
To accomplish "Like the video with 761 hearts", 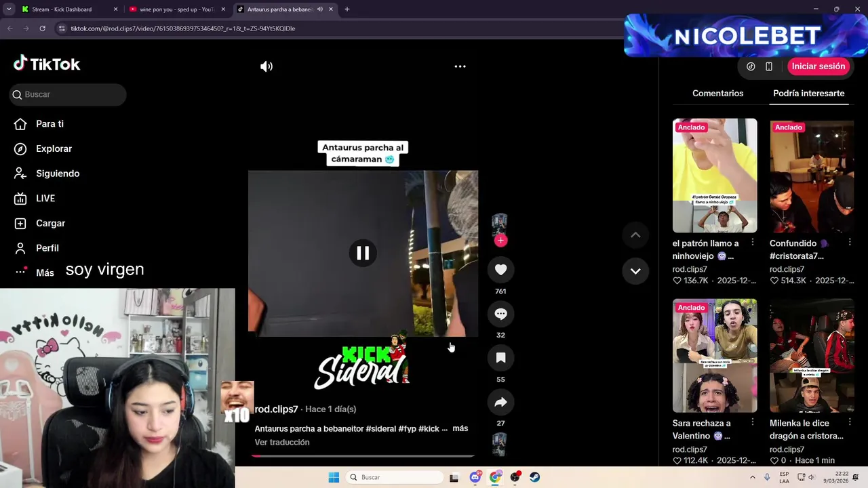I will click(500, 270).
